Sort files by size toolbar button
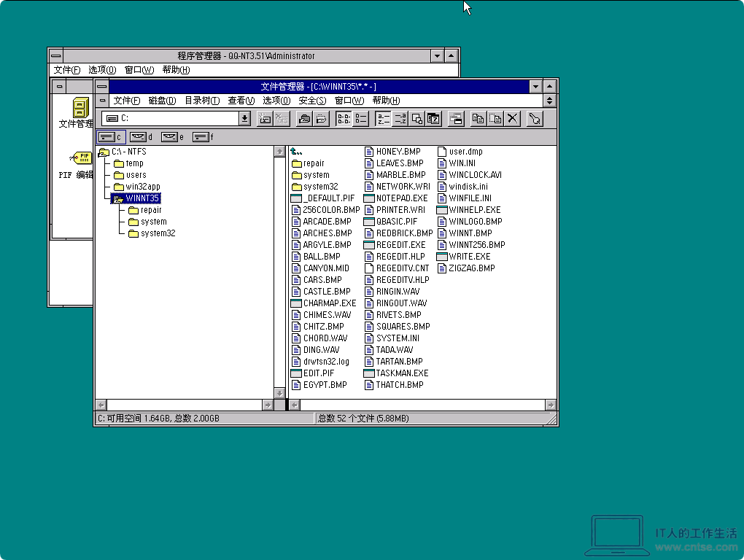The height and width of the screenshot is (560, 744). (x=416, y=119)
